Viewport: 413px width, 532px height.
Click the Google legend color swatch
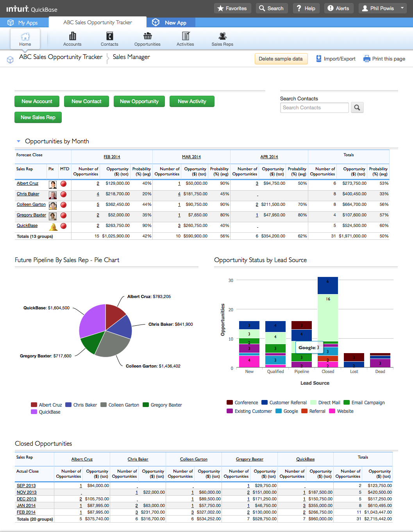pyautogui.click(x=279, y=411)
